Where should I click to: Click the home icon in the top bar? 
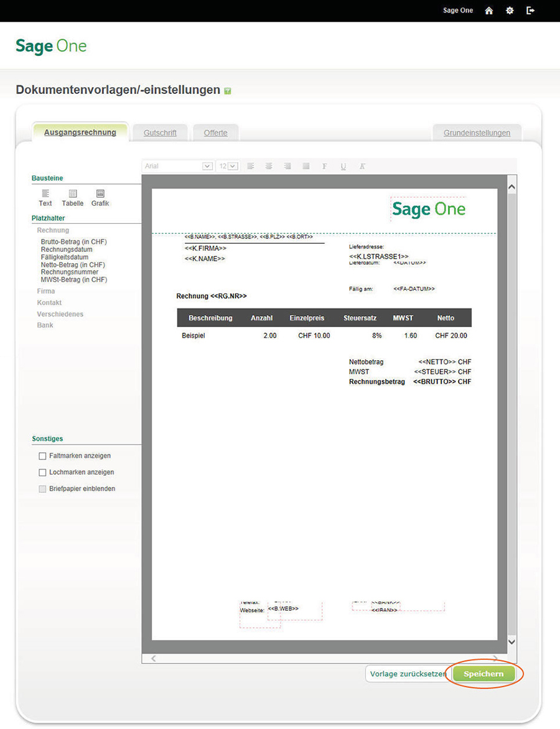click(489, 10)
